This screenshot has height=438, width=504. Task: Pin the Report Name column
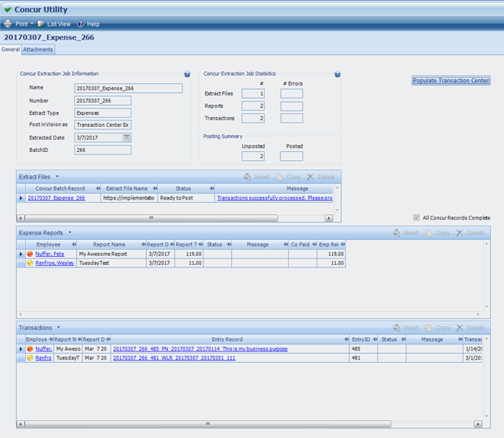[x=143, y=244]
